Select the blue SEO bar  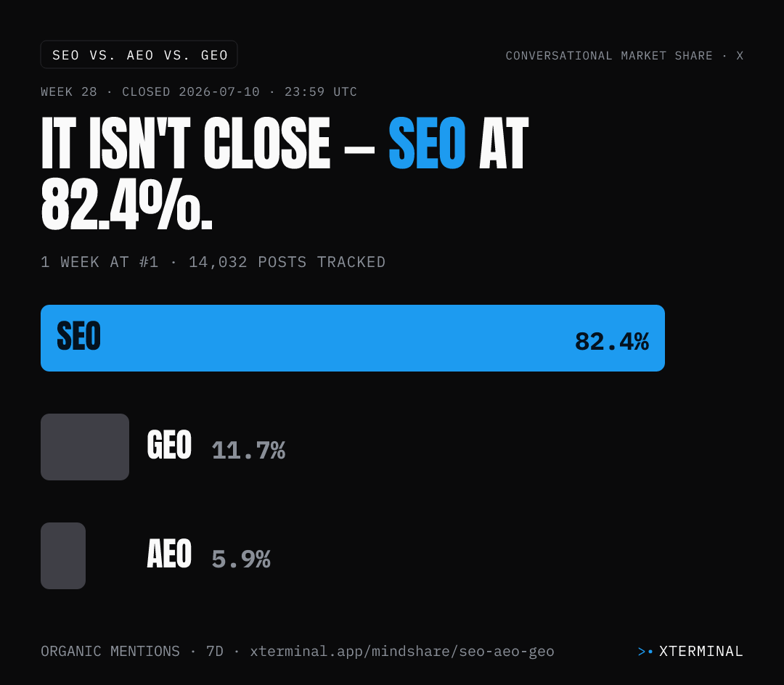(353, 337)
